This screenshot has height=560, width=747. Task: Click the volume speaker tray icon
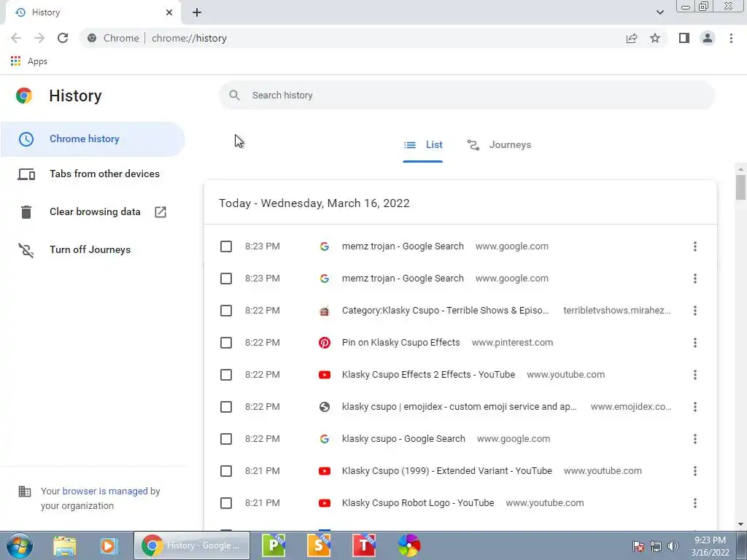pyautogui.click(x=673, y=546)
